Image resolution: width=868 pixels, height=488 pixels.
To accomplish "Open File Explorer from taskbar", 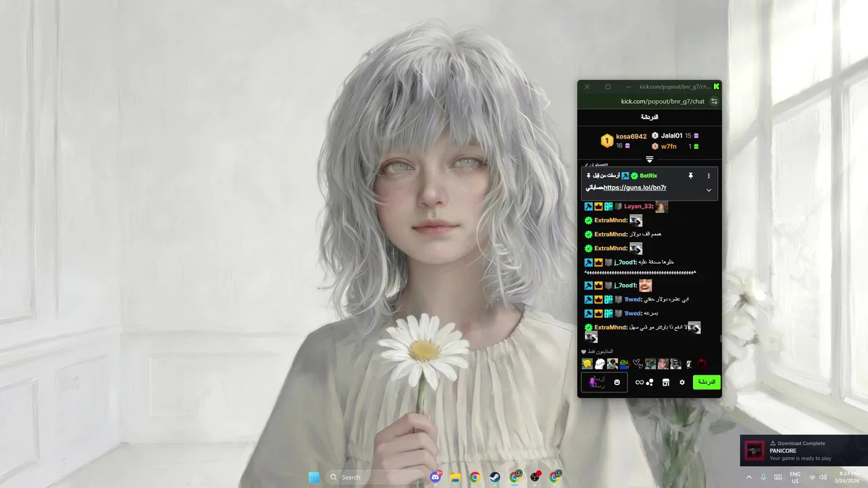I will pyautogui.click(x=456, y=477).
